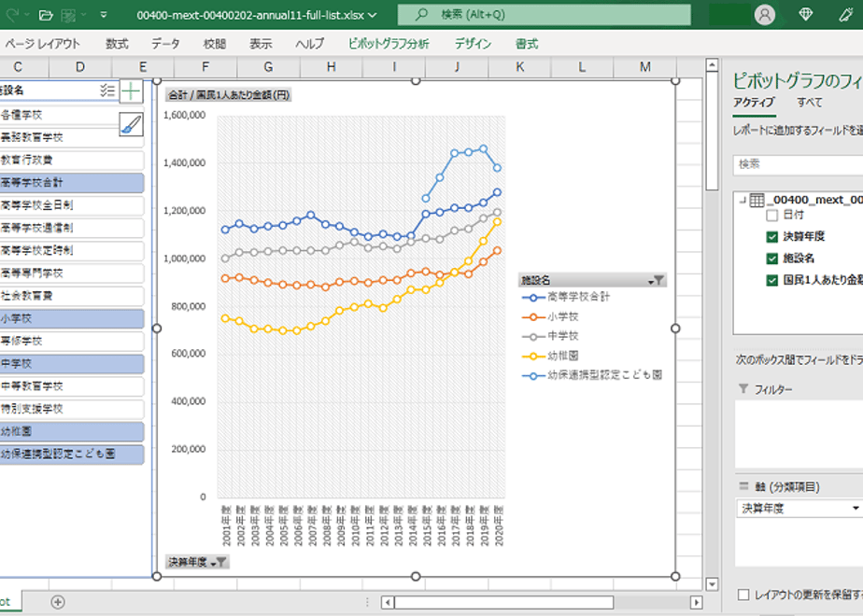Open Chart Styles brush button
Image resolution: width=863 pixels, height=616 pixels.
tap(131, 125)
